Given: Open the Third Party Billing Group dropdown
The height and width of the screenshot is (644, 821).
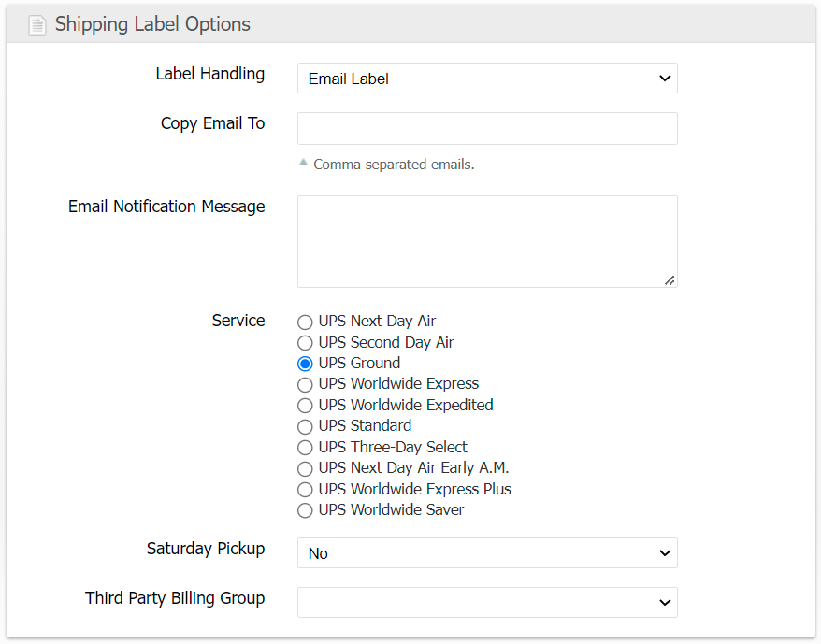Looking at the screenshot, I should point(486,603).
